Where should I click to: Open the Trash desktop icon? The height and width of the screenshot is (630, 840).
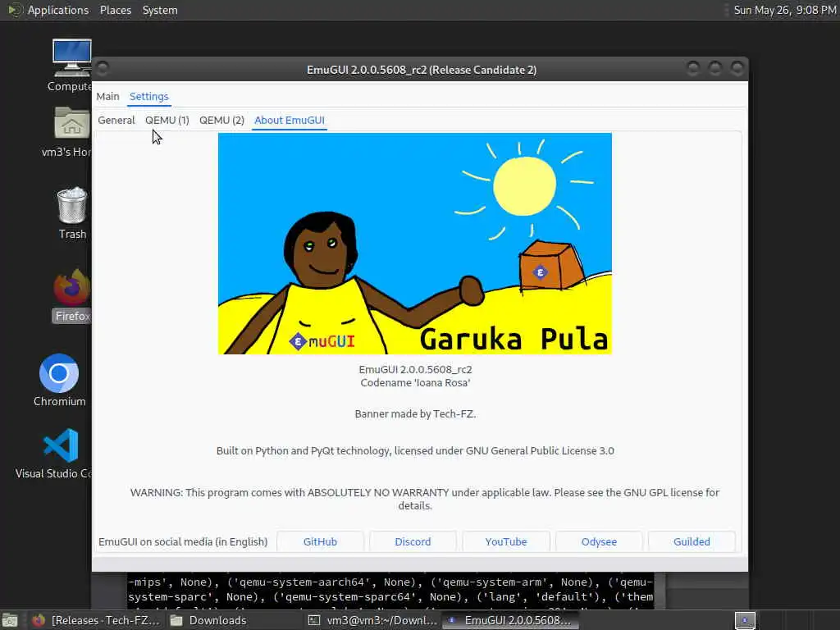(x=72, y=212)
